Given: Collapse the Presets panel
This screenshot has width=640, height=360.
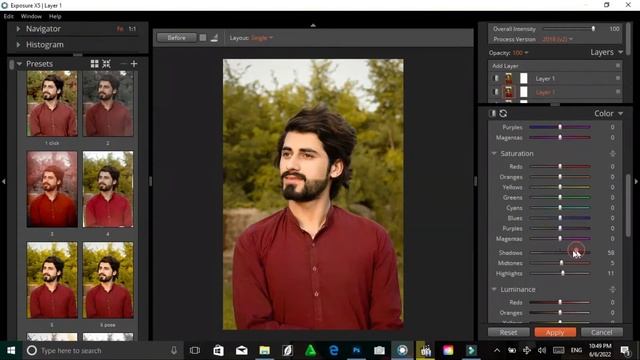Looking at the screenshot, I should [19, 64].
